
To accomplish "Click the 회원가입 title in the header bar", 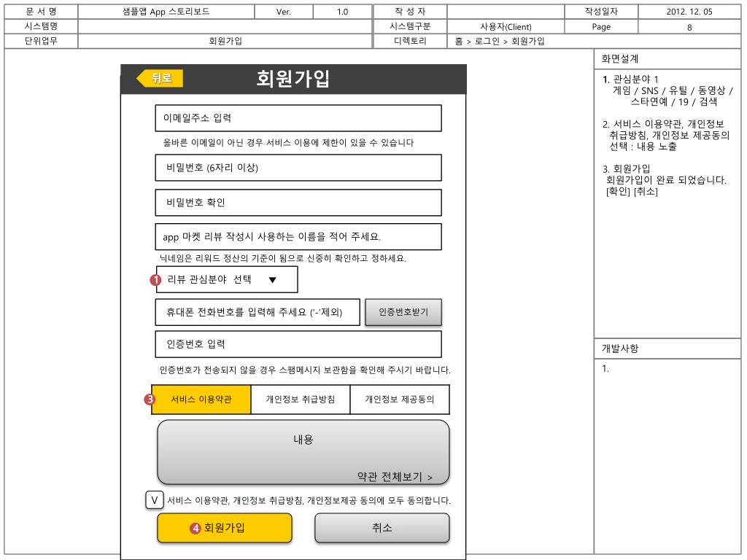I will (x=293, y=79).
